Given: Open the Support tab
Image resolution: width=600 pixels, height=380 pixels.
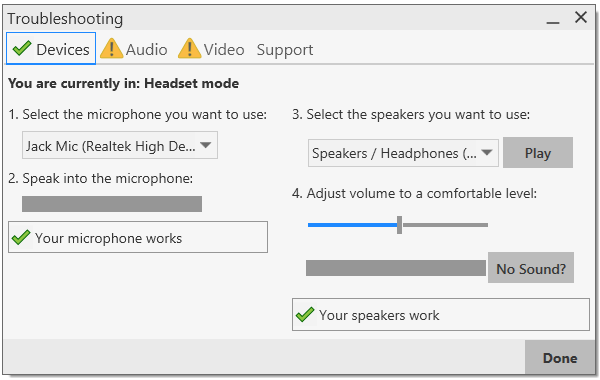Looking at the screenshot, I should (x=285, y=50).
